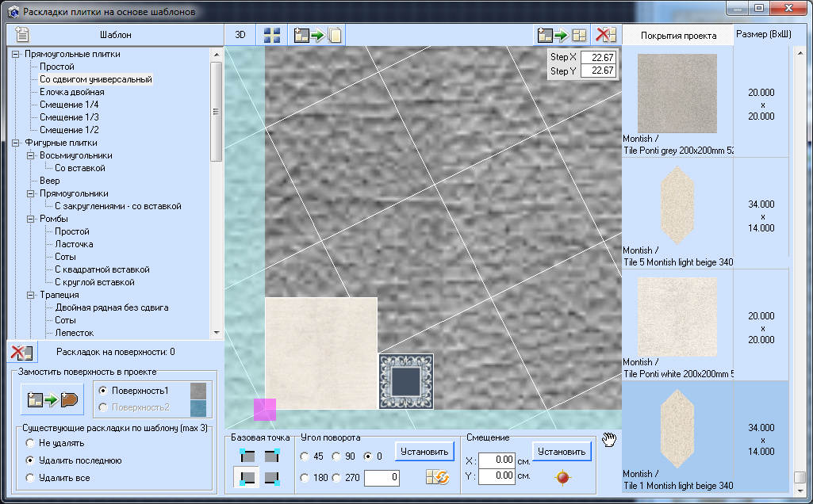Collapse the 'Трапеция' tree group
This screenshot has width=813, height=504.
[30, 295]
